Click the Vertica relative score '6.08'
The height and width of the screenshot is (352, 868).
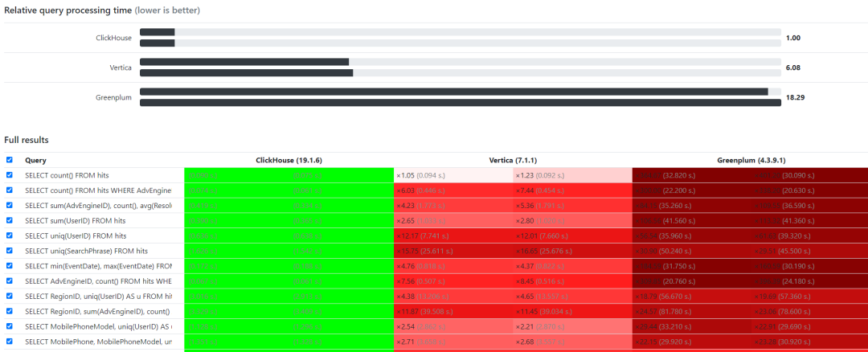(793, 68)
